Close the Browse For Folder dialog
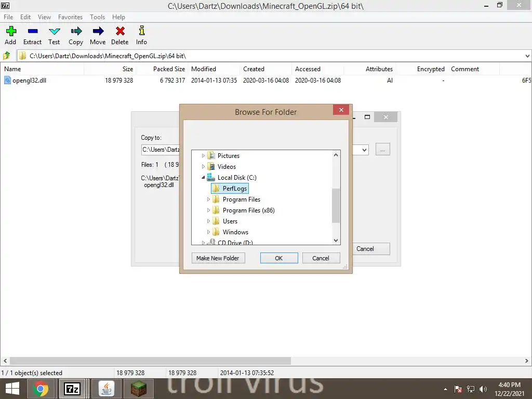Image resolution: width=532 pixels, height=399 pixels. point(341,110)
